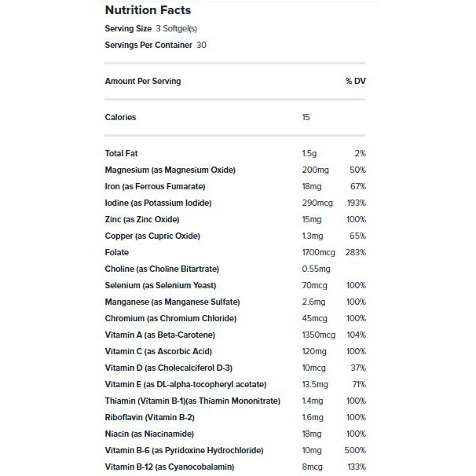The width and height of the screenshot is (476, 476).
Task: Select the Choline (as Choline Bitartrate) entry
Action: pos(235,269)
